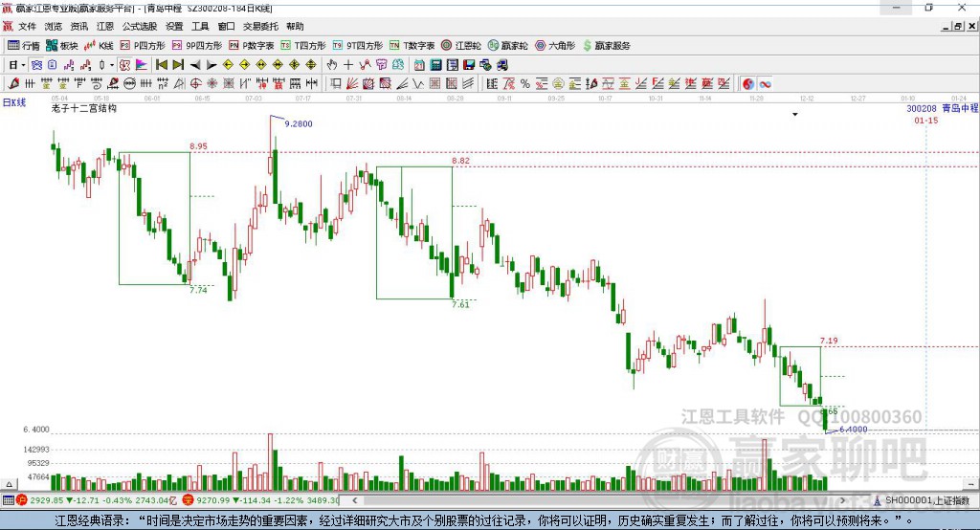The height and width of the screenshot is (530, 980).
Task: Click the 沪 Shanghai index badge
Action: [x=22, y=500]
